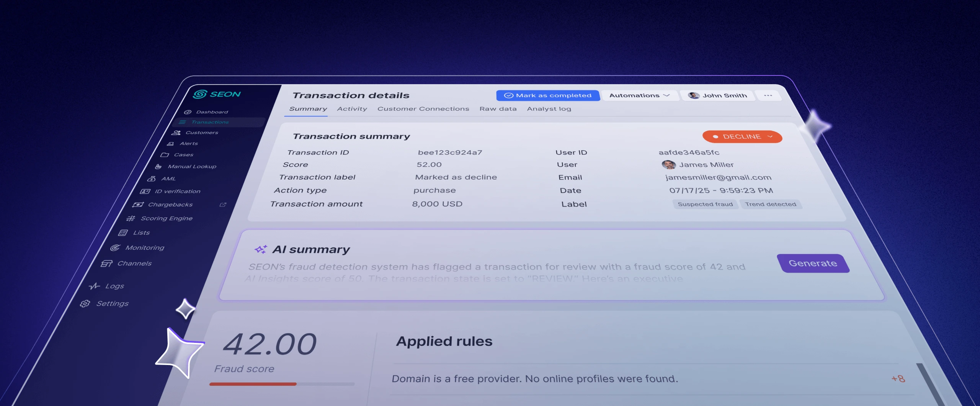
Task: Open Settings gear icon
Action: pos(85,304)
